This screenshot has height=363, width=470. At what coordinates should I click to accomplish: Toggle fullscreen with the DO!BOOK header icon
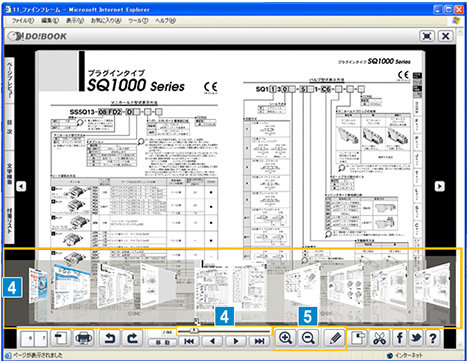coord(427,36)
